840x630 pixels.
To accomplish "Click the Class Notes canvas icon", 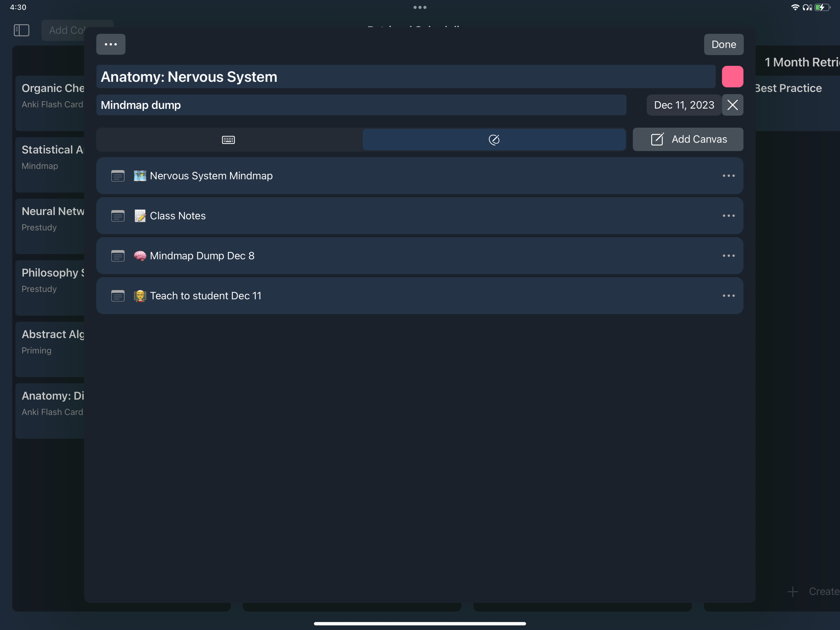I will (118, 216).
